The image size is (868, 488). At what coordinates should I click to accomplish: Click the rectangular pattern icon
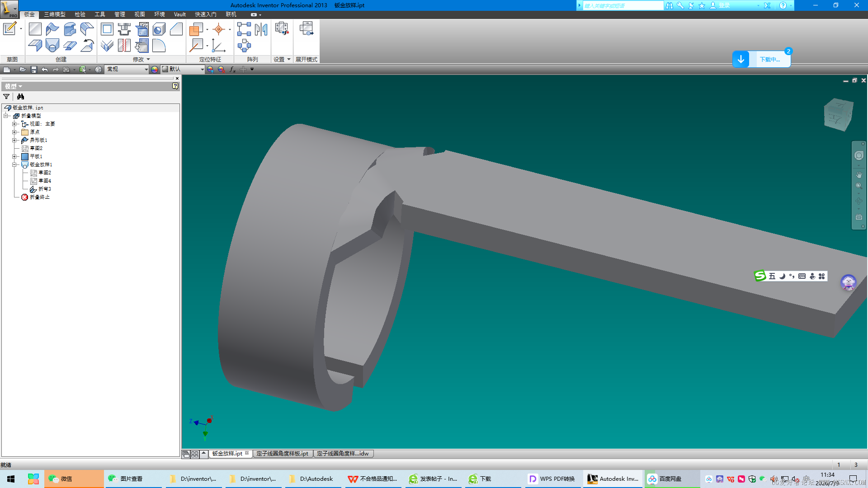(x=244, y=29)
